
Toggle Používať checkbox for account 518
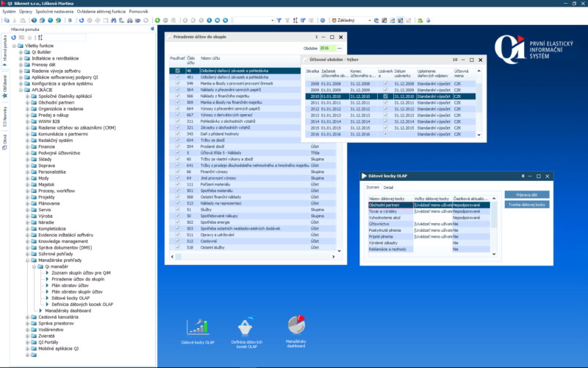click(177, 247)
